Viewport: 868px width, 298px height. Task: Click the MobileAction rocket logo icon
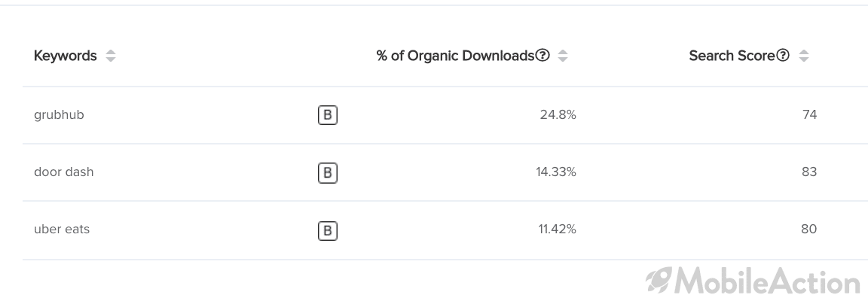coord(659,280)
